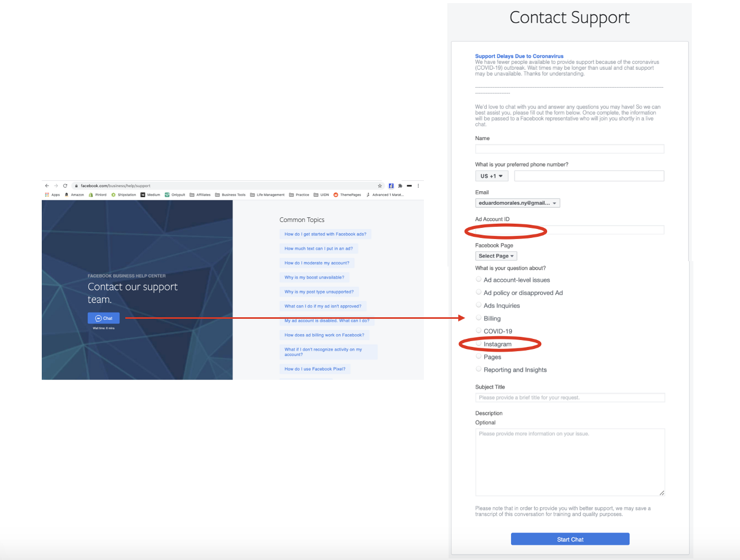Open 'How do I get started with Facebook ads?'
The height and width of the screenshot is (560, 740).
click(325, 234)
